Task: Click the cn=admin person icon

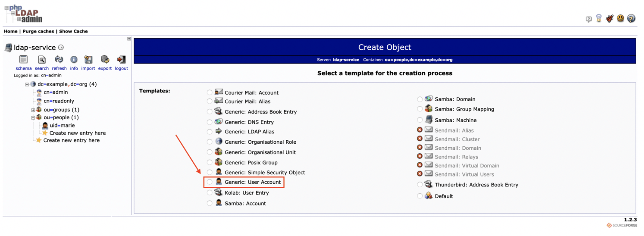Action: [x=39, y=92]
